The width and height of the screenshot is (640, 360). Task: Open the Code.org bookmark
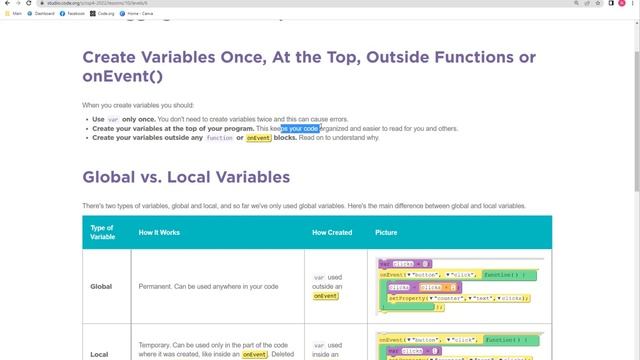pos(102,13)
